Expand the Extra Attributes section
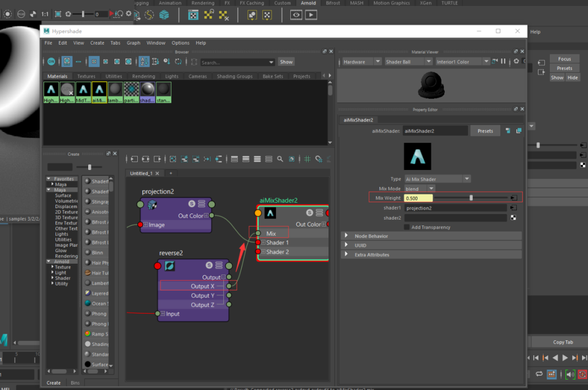Viewport: 588px width, 390px height. [x=346, y=254]
